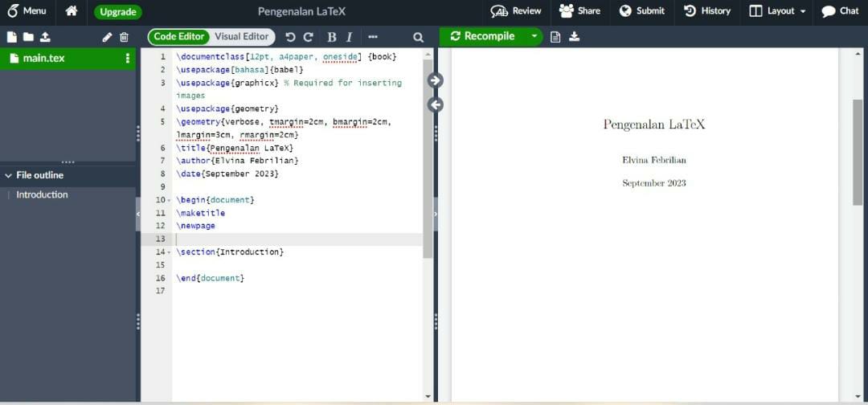Viewport: 868px width, 405px height.
Task: Click the \documentclass line in editor
Action: [x=287, y=57]
